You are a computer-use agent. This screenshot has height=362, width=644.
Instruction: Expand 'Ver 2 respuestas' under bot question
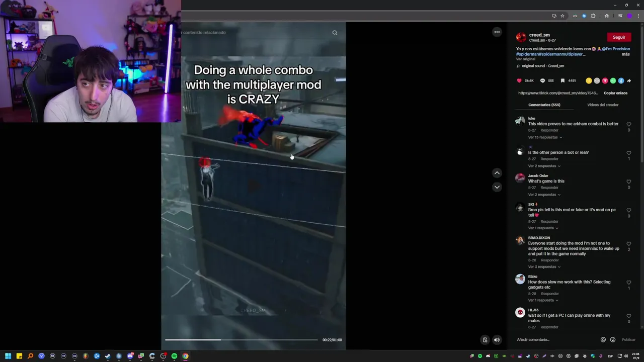tap(544, 166)
